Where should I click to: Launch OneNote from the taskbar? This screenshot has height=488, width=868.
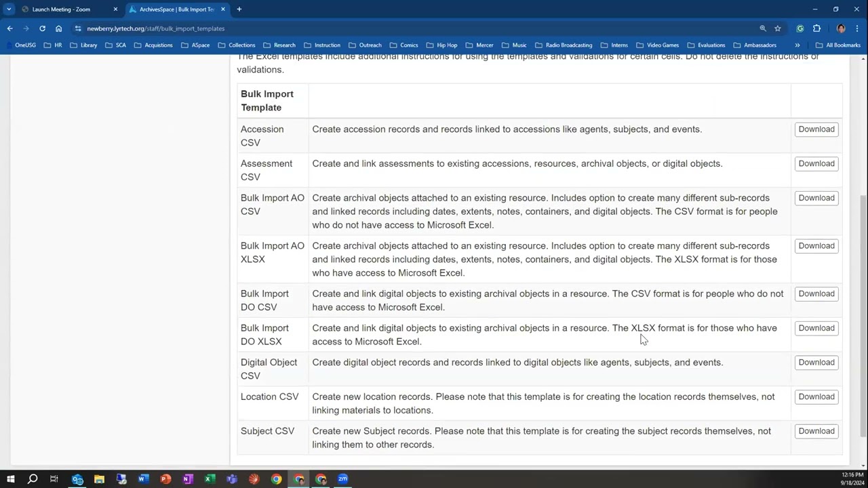click(x=188, y=479)
